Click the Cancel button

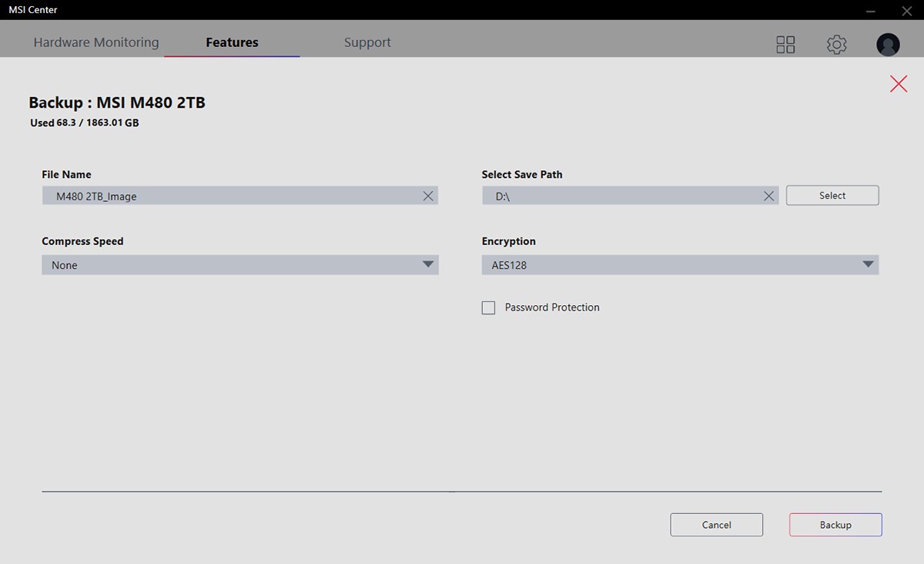coord(716,525)
